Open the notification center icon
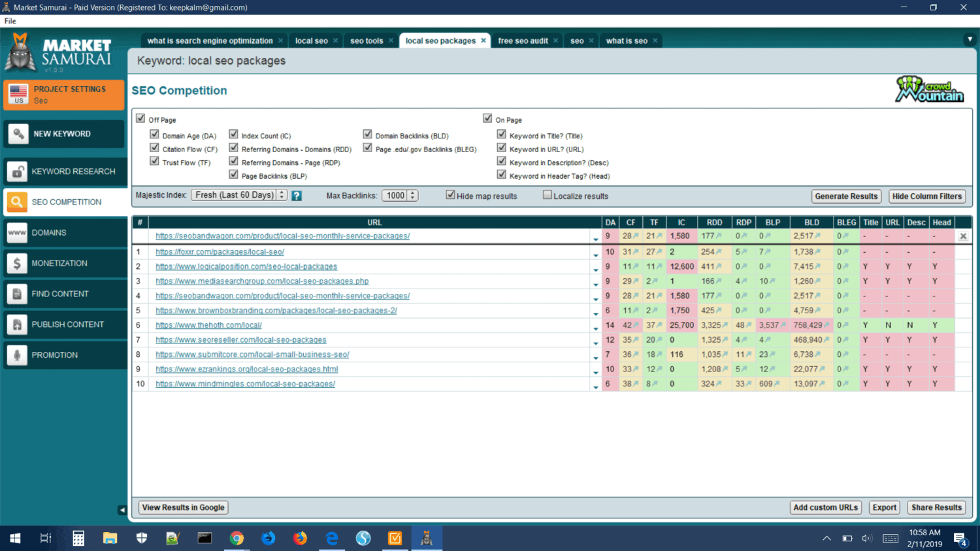 pyautogui.click(x=960, y=539)
